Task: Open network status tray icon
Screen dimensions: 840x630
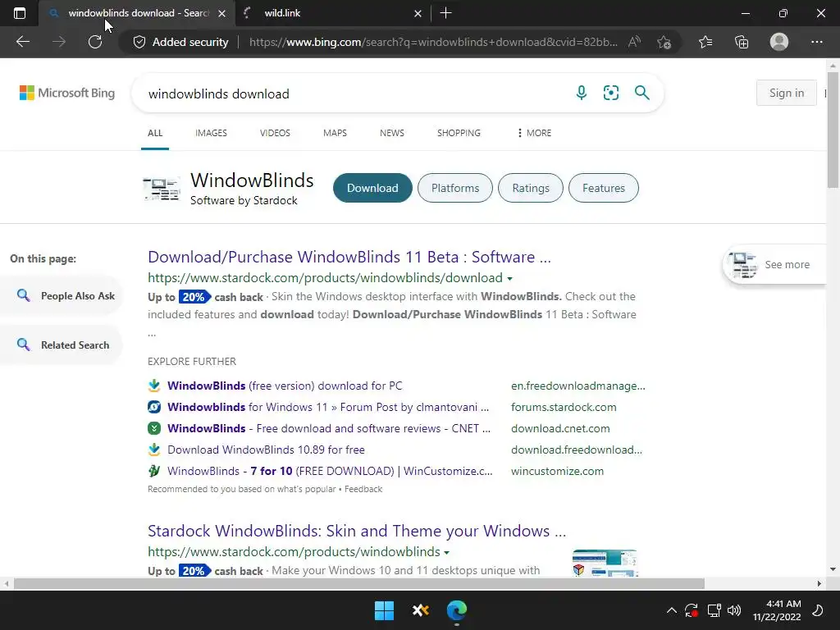Action: coord(714,610)
